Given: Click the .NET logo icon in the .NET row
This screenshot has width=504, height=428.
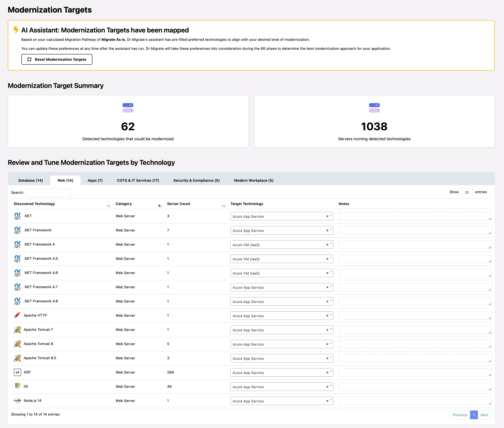Looking at the screenshot, I should [17, 216].
